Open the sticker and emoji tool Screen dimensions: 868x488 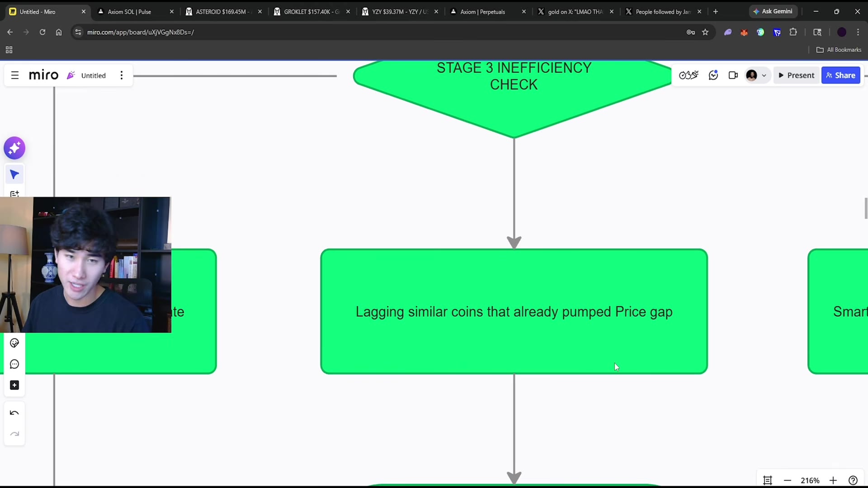pos(14,343)
